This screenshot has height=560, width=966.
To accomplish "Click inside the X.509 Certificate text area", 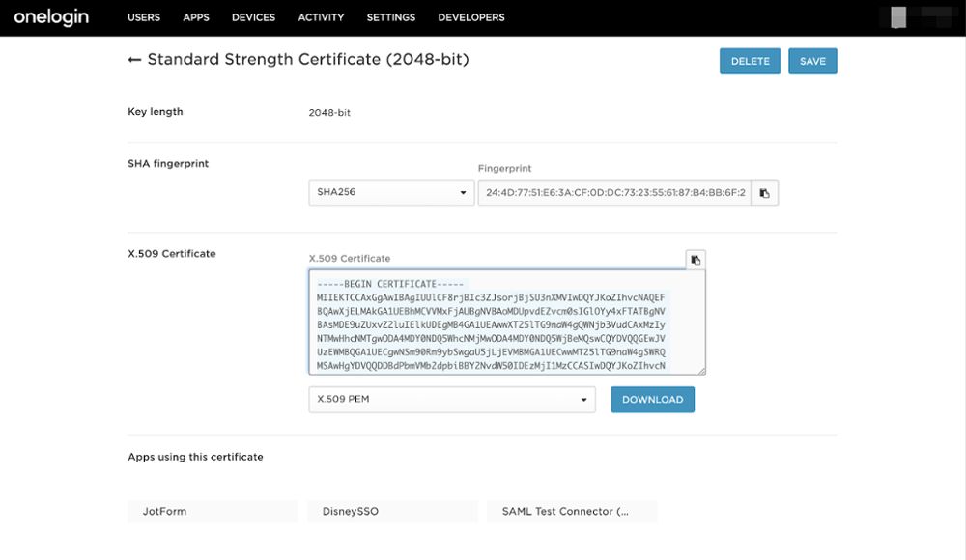I will (502, 323).
